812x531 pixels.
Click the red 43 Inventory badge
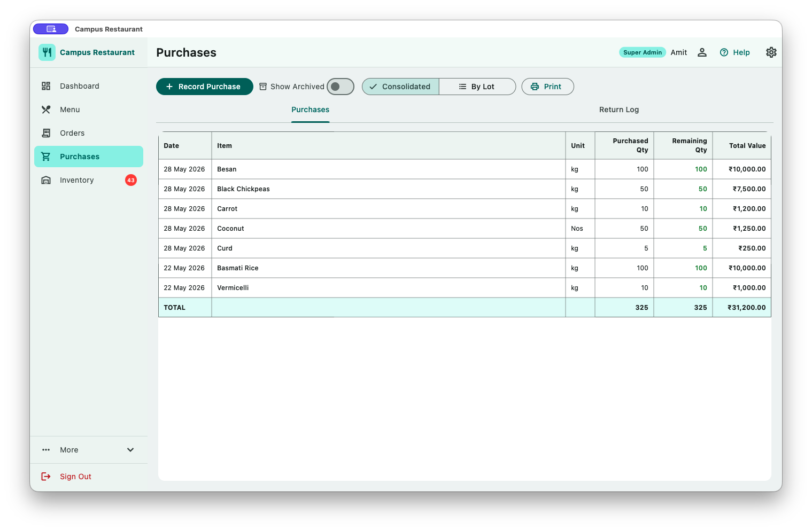131,180
